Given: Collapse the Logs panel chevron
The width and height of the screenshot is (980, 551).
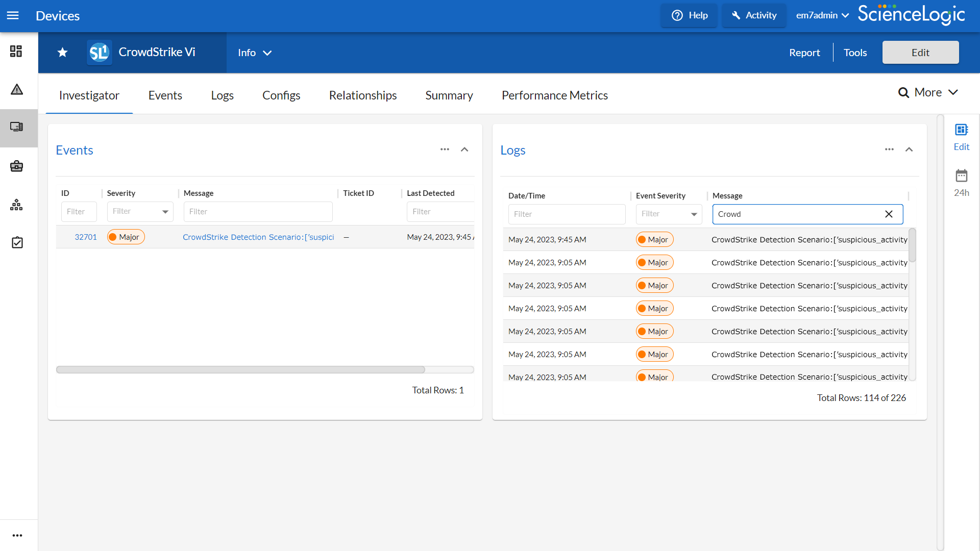Looking at the screenshot, I should coord(909,149).
